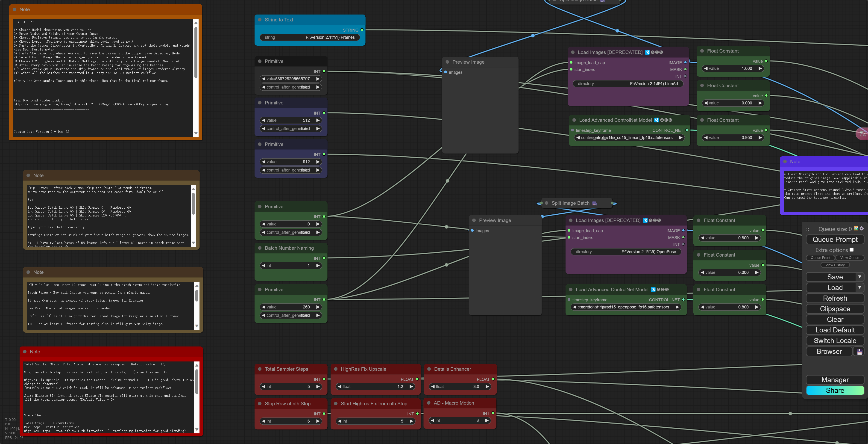Image resolution: width=868 pixels, height=444 pixels.
Task: Click the image feed icon near Queue size
Action: click(856, 229)
